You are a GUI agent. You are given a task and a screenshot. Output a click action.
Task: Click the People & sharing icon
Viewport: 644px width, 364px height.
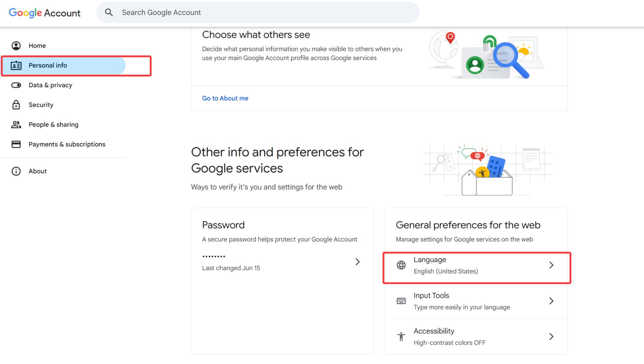pyautogui.click(x=16, y=125)
